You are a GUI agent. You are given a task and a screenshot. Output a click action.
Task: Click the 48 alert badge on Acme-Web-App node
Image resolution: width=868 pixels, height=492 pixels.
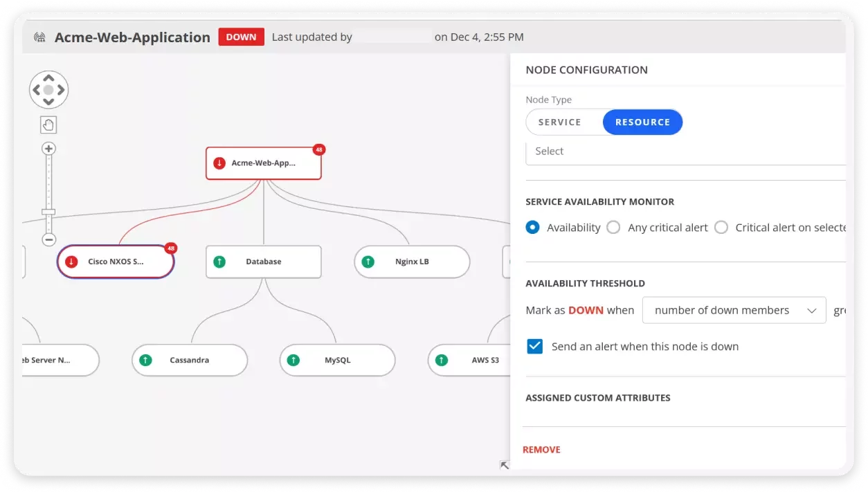coord(318,149)
